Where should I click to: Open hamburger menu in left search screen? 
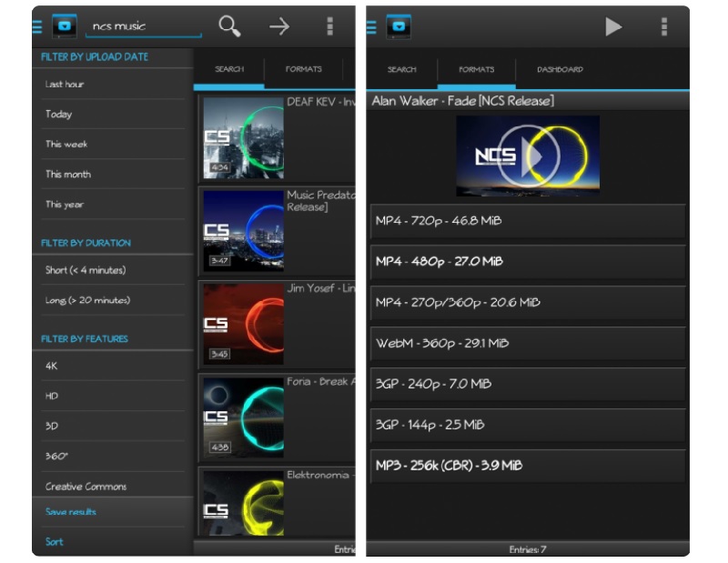click(37, 27)
